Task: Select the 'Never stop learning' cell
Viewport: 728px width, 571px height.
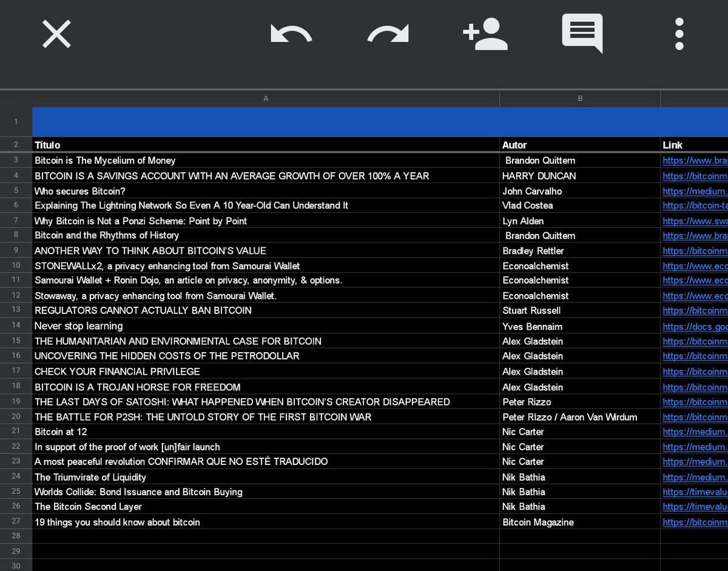Action: pyautogui.click(x=266, y=326)
